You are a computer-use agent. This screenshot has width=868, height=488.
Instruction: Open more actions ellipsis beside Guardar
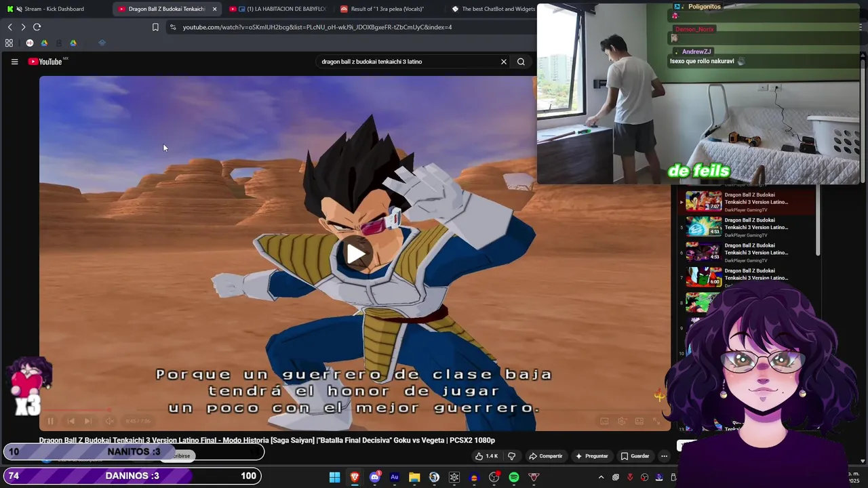point(665,456)
